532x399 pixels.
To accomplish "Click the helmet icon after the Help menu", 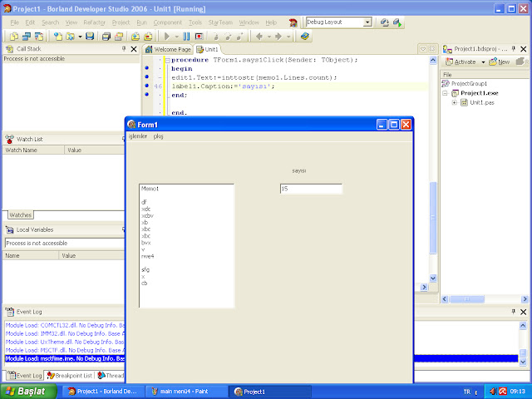I will [x=293, y=22].
